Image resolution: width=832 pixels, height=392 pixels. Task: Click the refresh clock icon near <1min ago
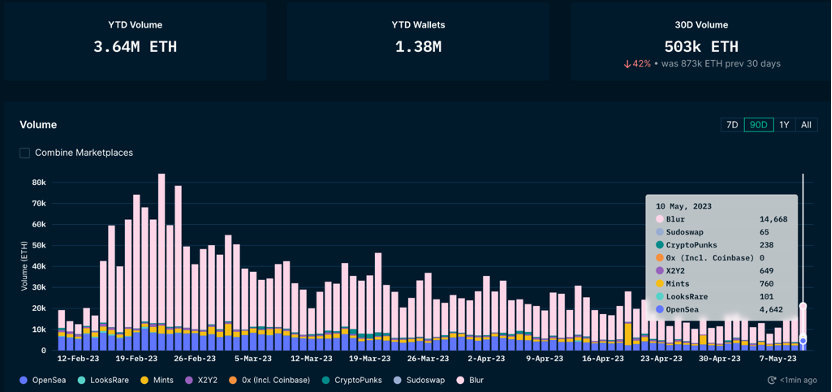(772, 380)
